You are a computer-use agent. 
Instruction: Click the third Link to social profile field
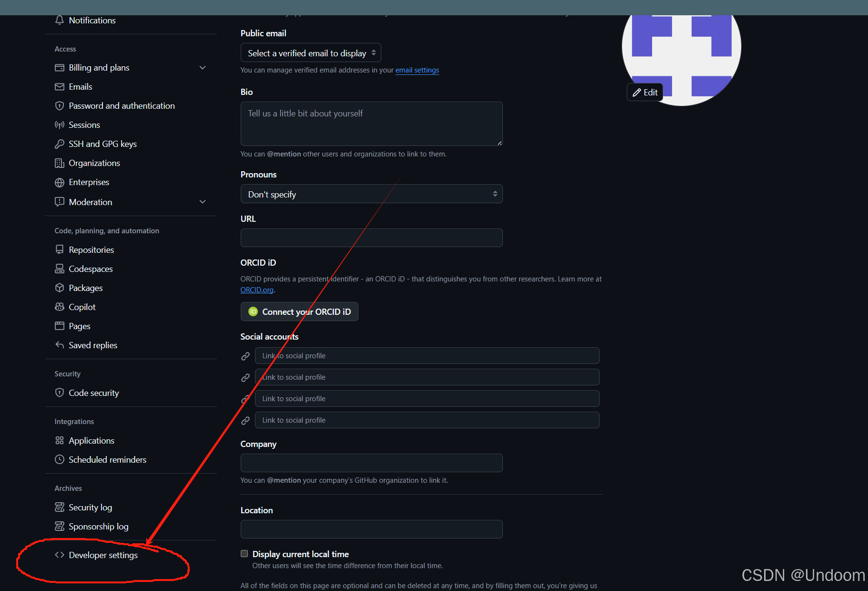click(x=427, y=398)
